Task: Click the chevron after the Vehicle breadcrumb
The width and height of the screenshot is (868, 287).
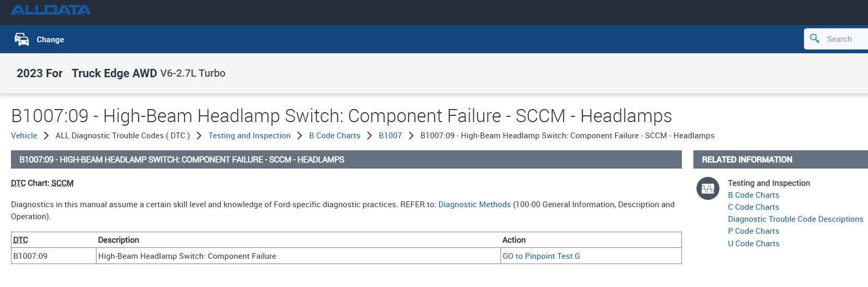Action: click(46, 136)
